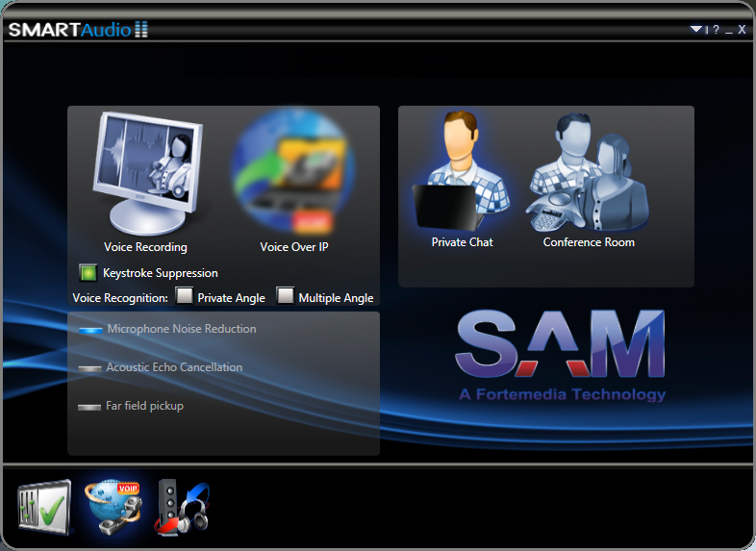Toggle the Microphone Noise Reduction indicator

coord(90,330)
